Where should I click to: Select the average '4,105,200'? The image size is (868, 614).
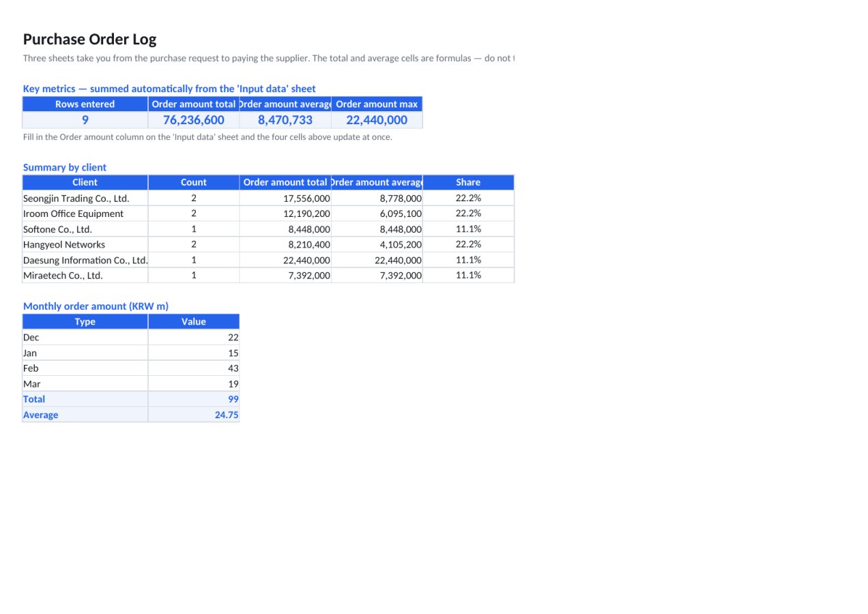(x=377, y=244)
